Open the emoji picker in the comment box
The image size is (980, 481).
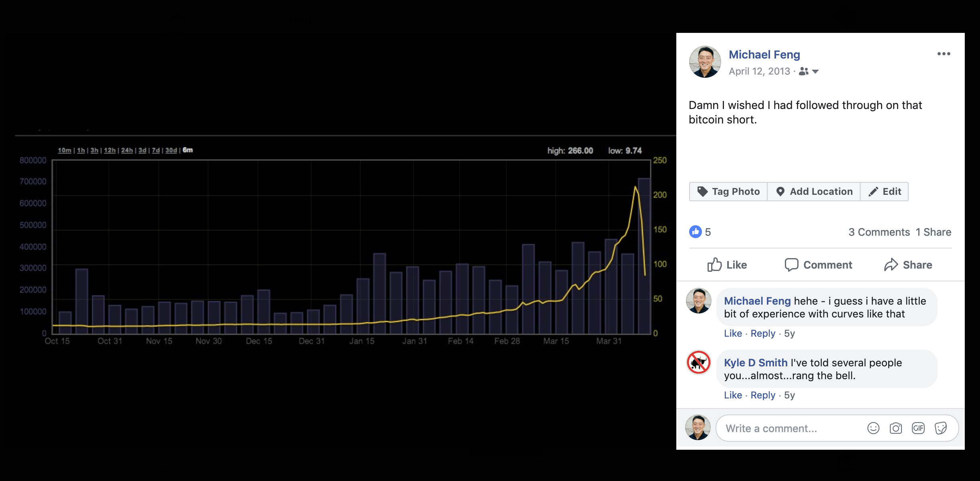pos(873,428)
